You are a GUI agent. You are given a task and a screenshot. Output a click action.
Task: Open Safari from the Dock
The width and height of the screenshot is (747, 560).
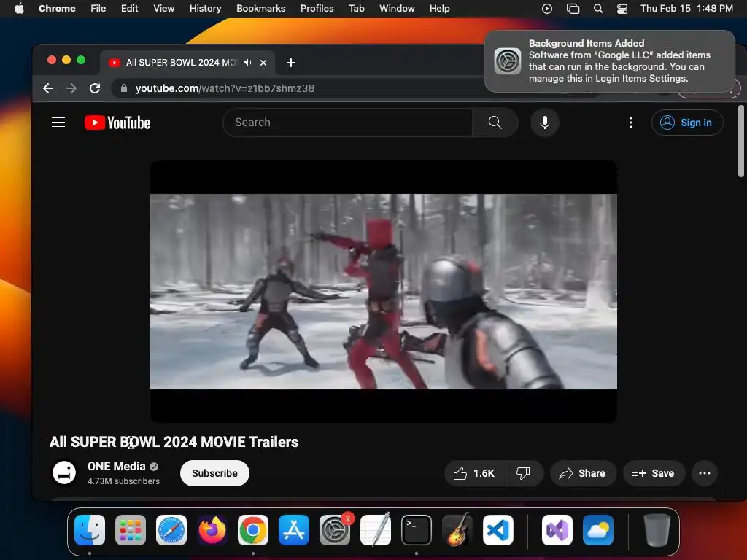pyautogui.click(x=171, y=530)
